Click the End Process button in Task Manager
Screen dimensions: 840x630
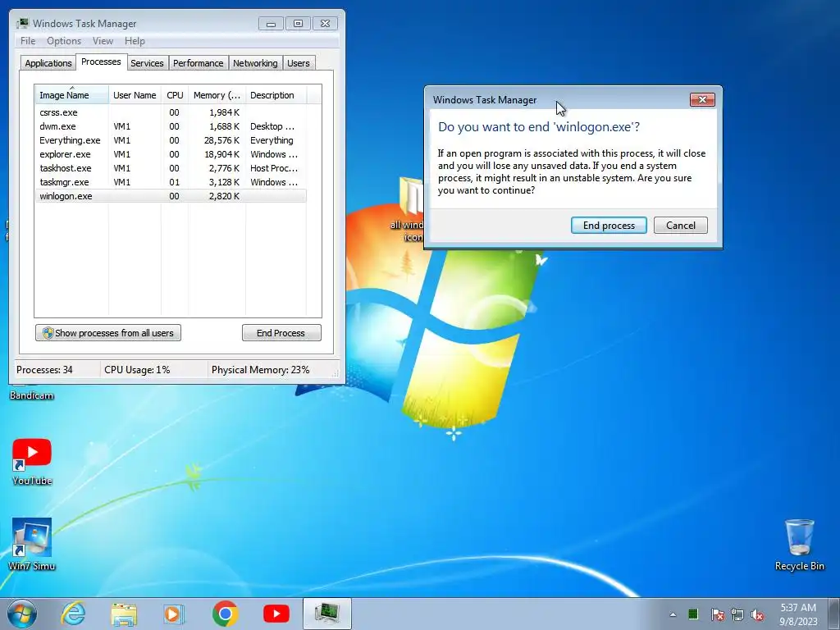point(281,333)
